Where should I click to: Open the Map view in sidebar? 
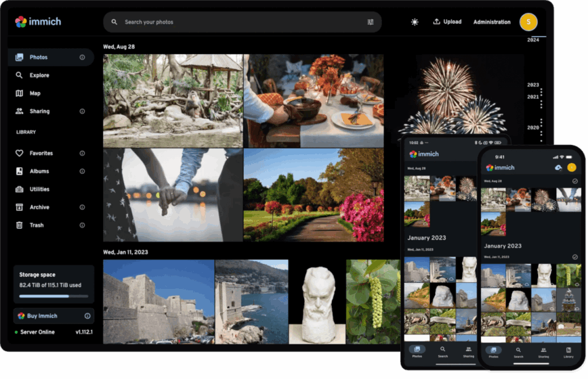(35, 93)
